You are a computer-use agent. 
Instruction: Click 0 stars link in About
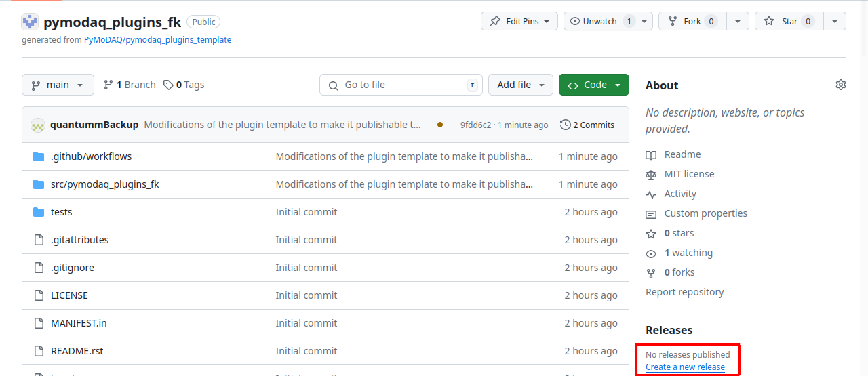tap(679, 233)
